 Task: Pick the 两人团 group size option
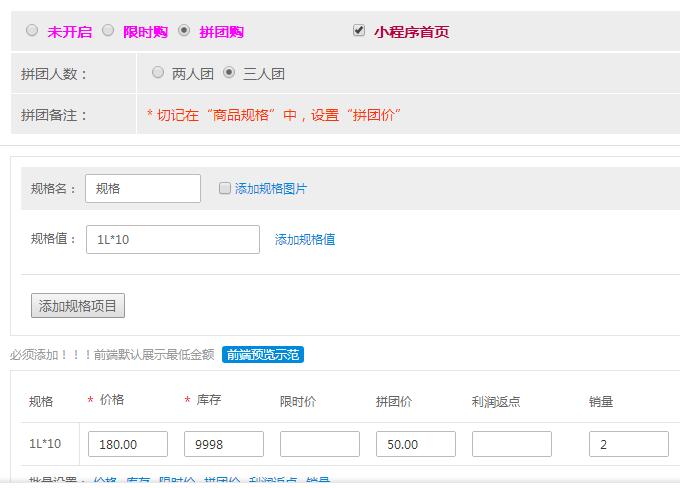point(158,73)
